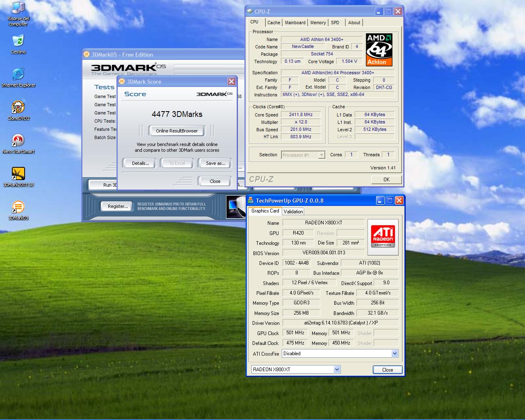Click the Instructions list in CPU-Z
The image size is (525, 420).
point(338,94)
